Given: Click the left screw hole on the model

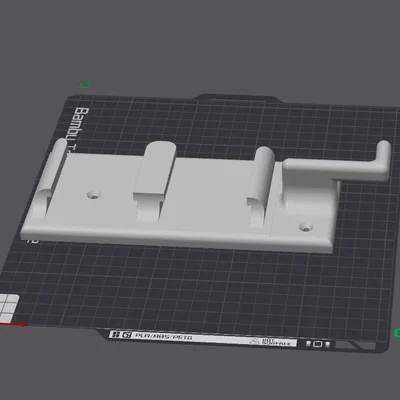Looking at the screenshot, I should click(94, 194).
